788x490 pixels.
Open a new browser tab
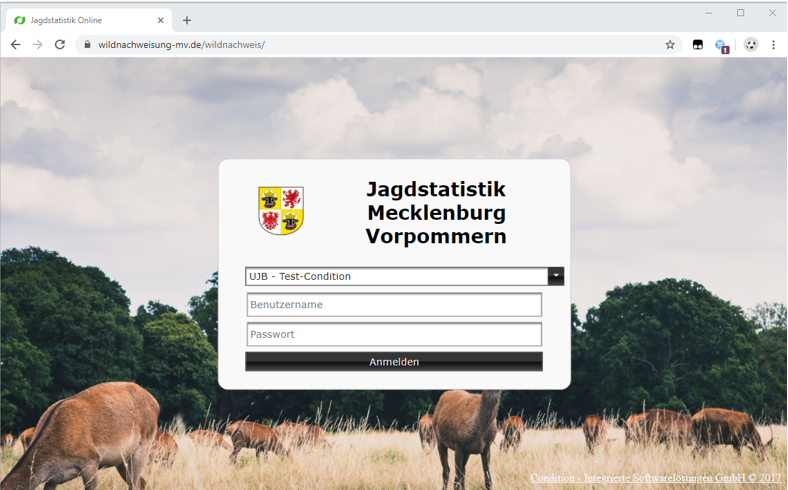(x=187, y=20)
